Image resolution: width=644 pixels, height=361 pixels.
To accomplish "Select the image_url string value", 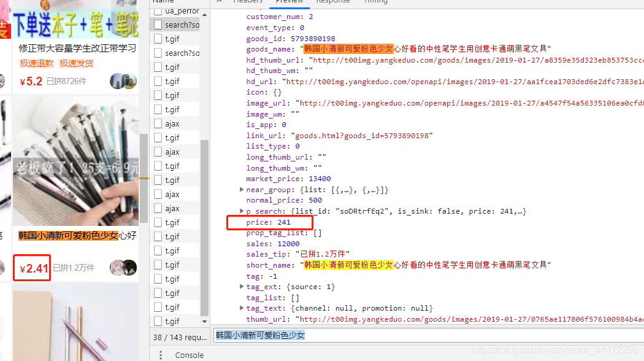I will click(x=469, y=103).
